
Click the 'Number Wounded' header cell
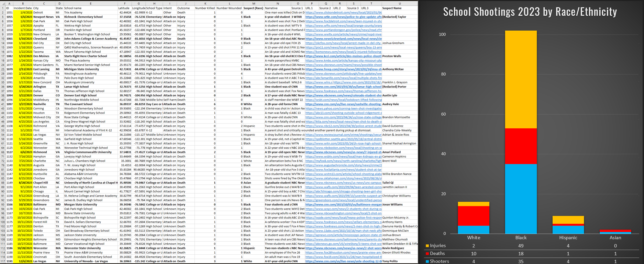(229, 8)
